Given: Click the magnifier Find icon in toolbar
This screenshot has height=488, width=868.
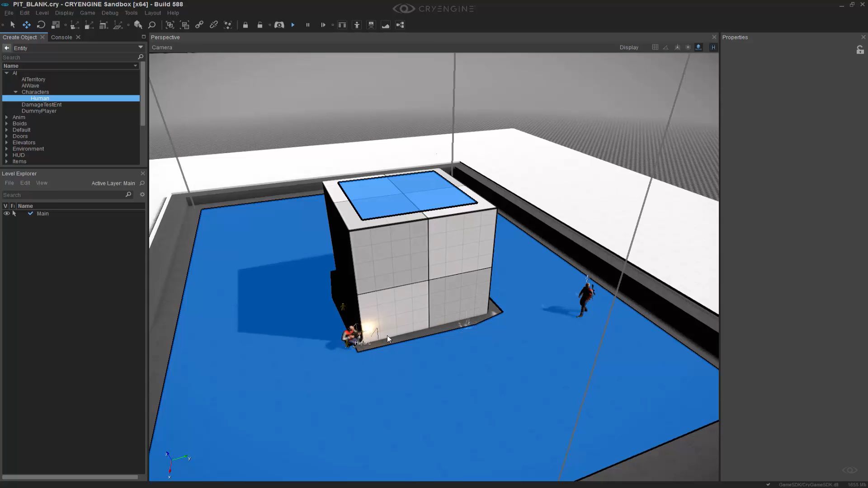Looking at the screenshot, I should click(152, 25).
